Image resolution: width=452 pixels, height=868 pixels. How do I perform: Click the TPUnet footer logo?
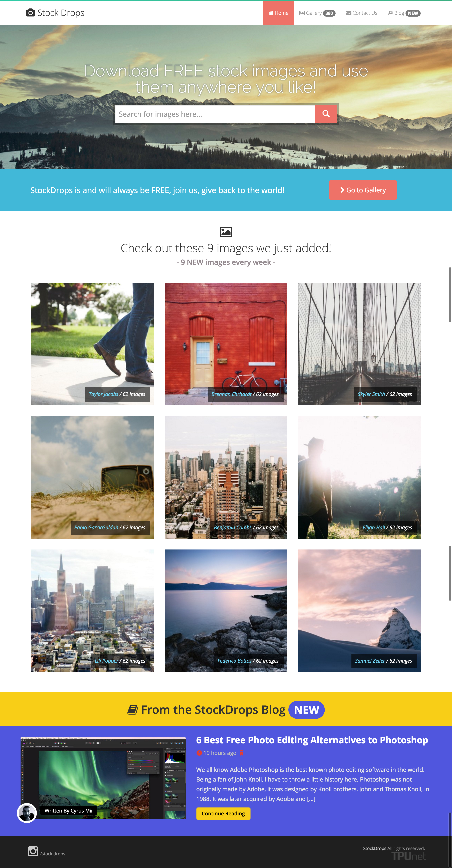[x=408, y=856]
